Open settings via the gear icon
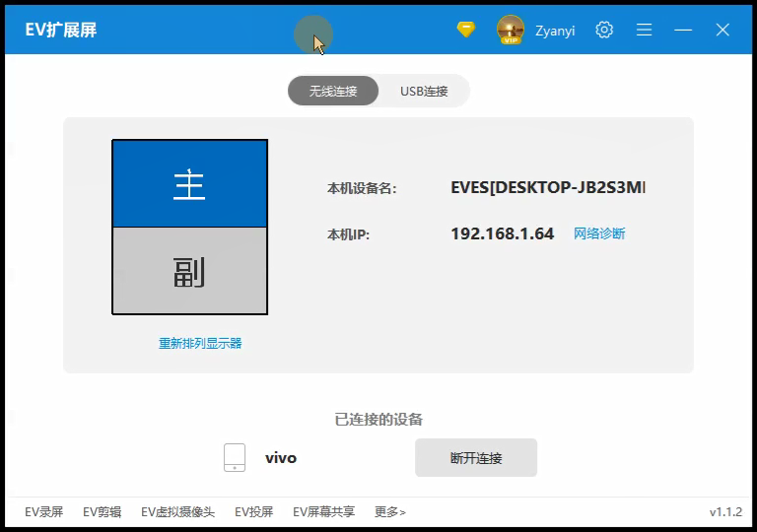Screen dimensions: 757x532 [x=604, y=30]
